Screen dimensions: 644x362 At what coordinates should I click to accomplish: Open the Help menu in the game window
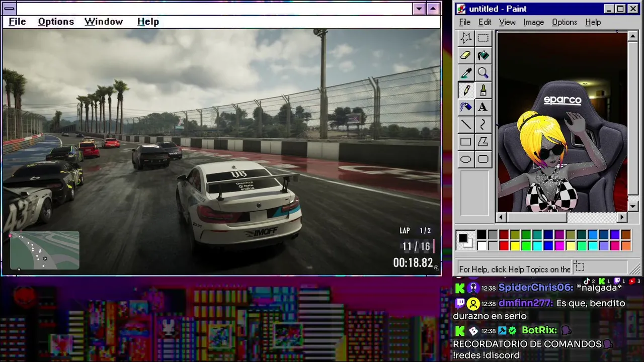pyautogui.click(x=148, y=22)
